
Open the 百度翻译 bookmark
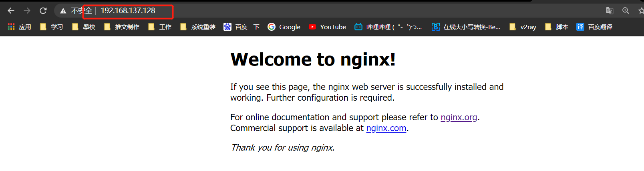594,27
